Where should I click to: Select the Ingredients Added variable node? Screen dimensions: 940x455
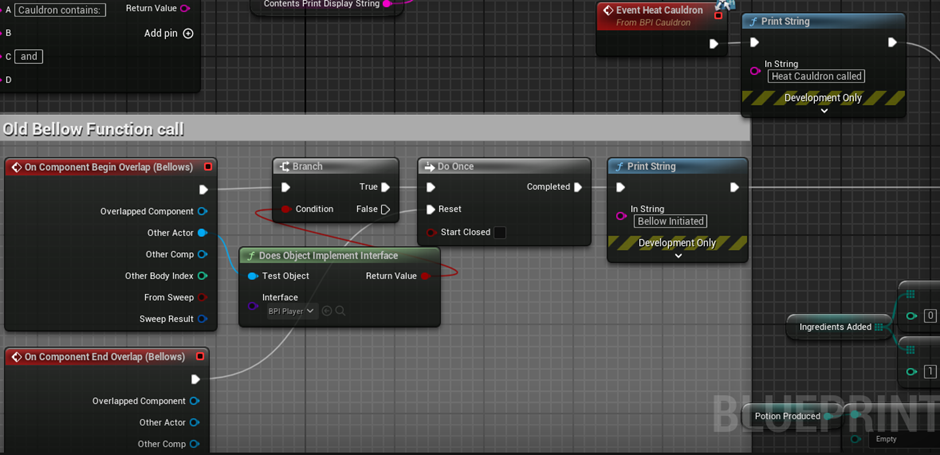[835, 326]
